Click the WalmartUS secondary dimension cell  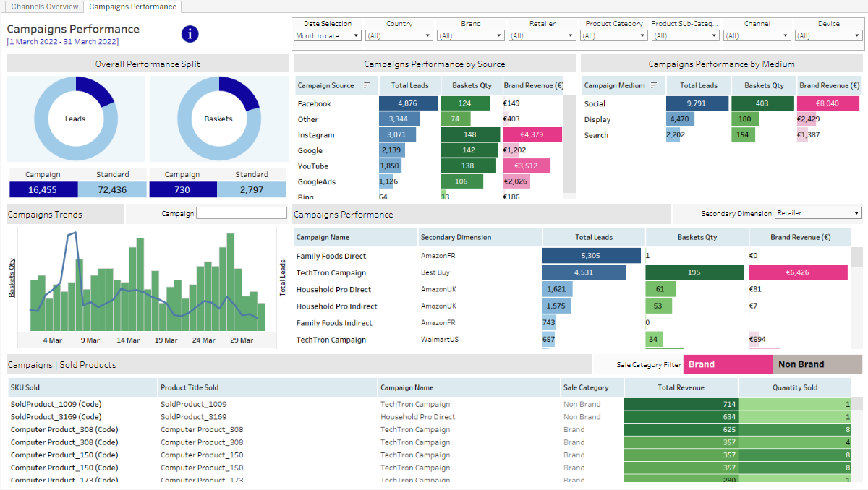(440, 339)
